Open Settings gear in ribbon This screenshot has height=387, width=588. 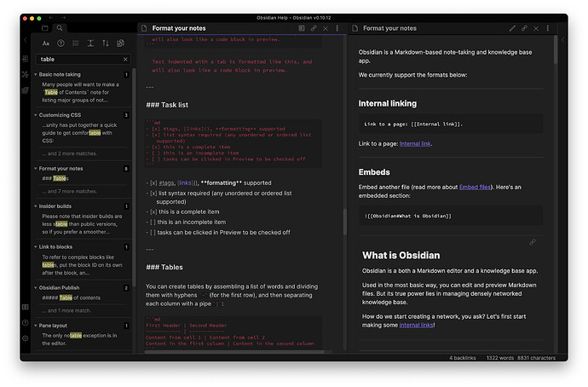point(25,338)
